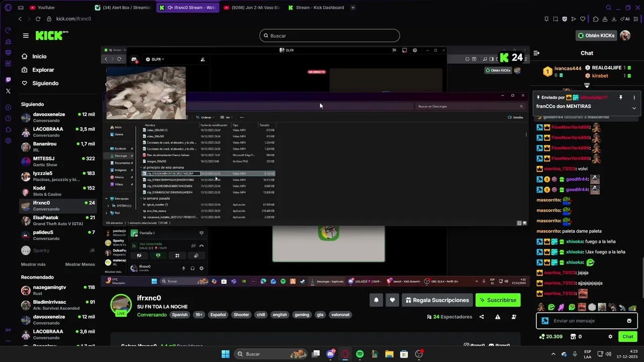This screenshot has height=362, width=644.
Task: Go to Inicio in sidebar
Action: click(x=39, y=56)
